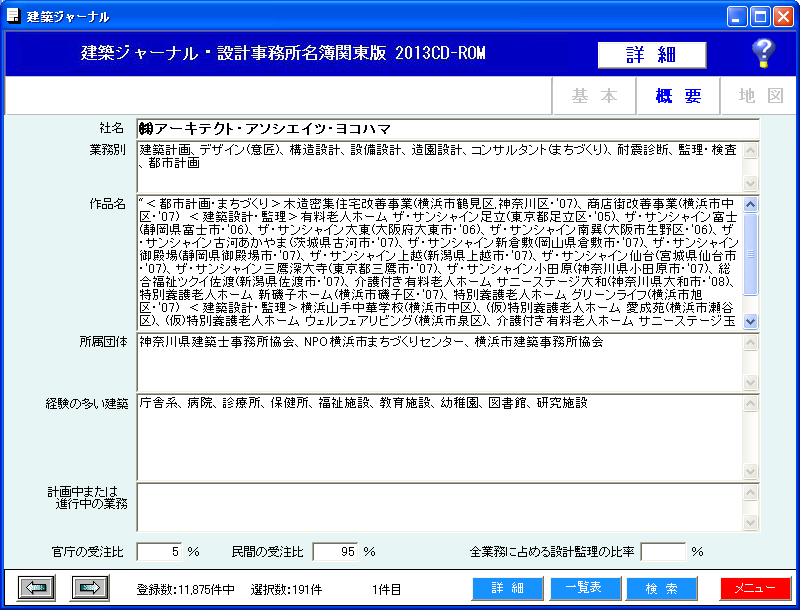This screenshot has width=800, height=610.
Task: Click the empty 設計監理の比率 percentage field
Action: tap(663, 551)
